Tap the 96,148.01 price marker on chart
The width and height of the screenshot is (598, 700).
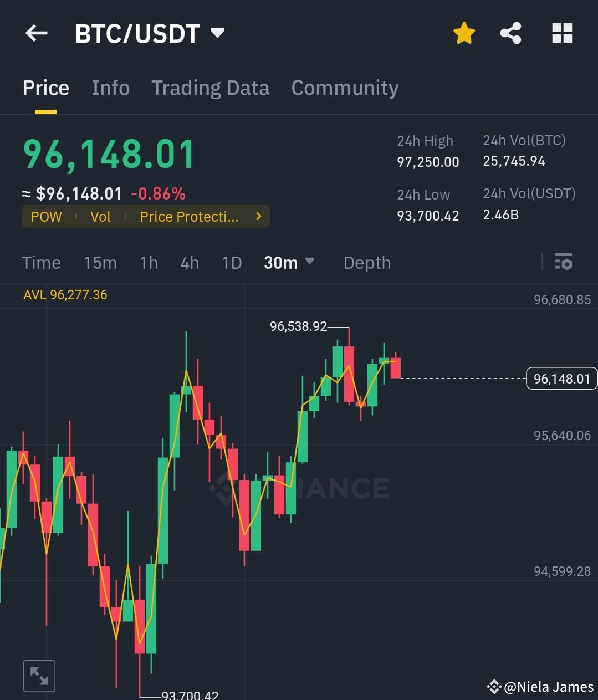point(561,379)
